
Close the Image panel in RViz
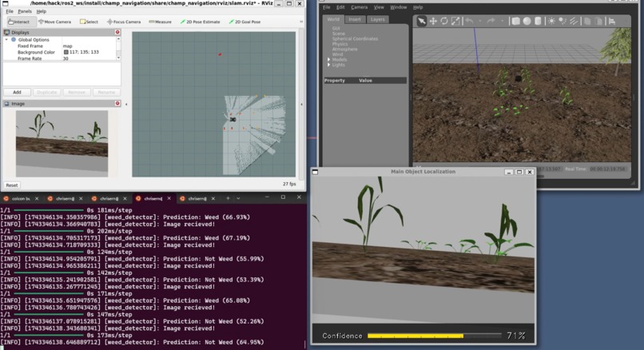[117, 104]
